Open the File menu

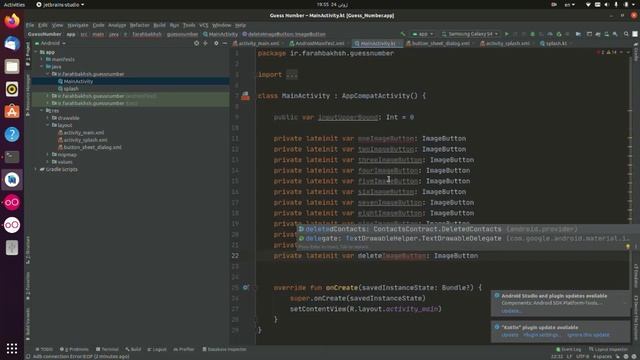(x=30, y=25)
